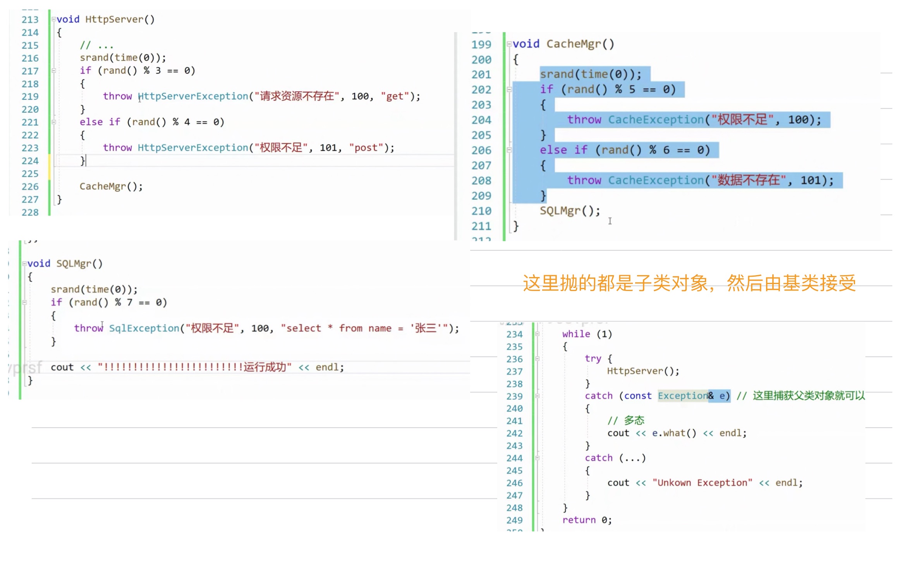
Task: Fold the 'else if (rand() % 6 == 0)' block
Action: tap(509, 150)
